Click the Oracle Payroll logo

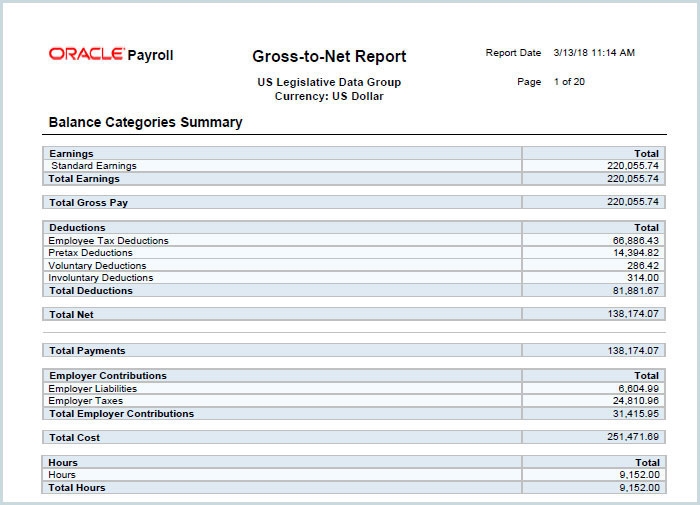point(110,55)
